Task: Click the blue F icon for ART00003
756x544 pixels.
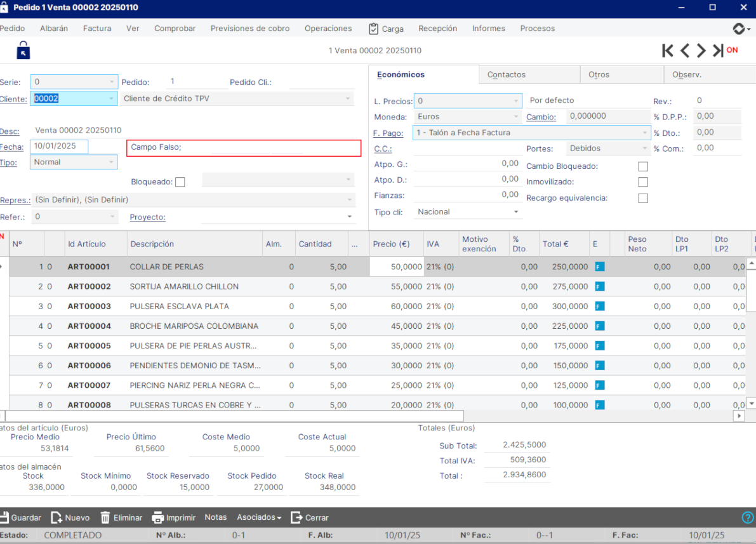Action: pyautogui.click(x=600, y=306)
